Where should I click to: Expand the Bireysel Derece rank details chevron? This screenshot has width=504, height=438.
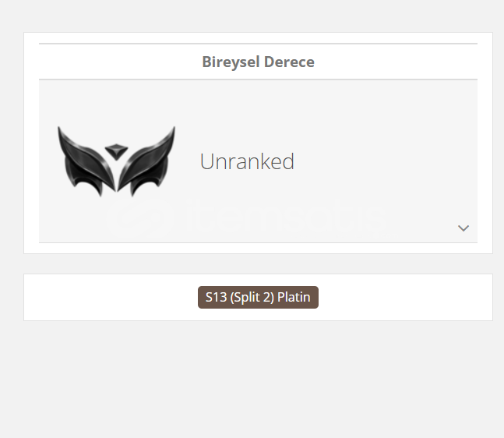[463, 228]
